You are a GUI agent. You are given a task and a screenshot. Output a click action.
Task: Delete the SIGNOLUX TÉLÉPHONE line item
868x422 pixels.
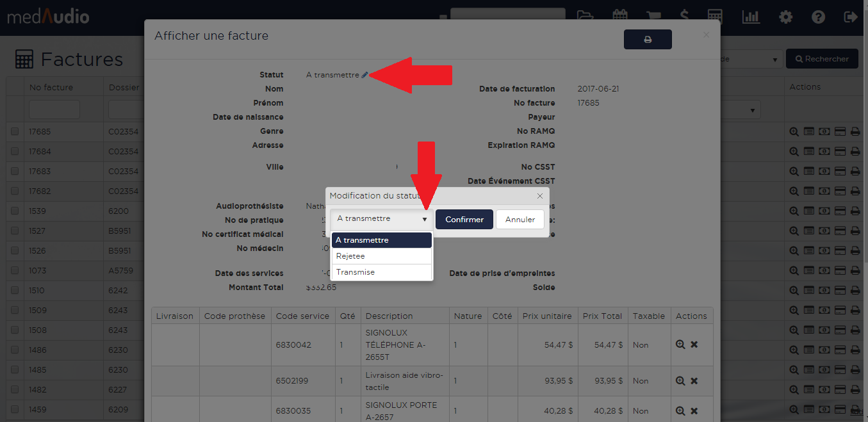pyautogui.click(x=694, y=345)
